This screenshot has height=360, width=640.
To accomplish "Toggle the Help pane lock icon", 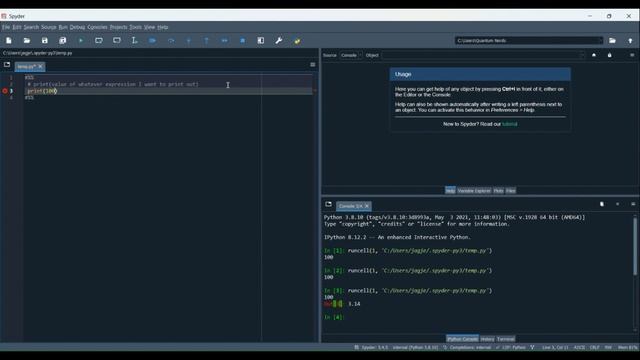I will click(609, 55).
